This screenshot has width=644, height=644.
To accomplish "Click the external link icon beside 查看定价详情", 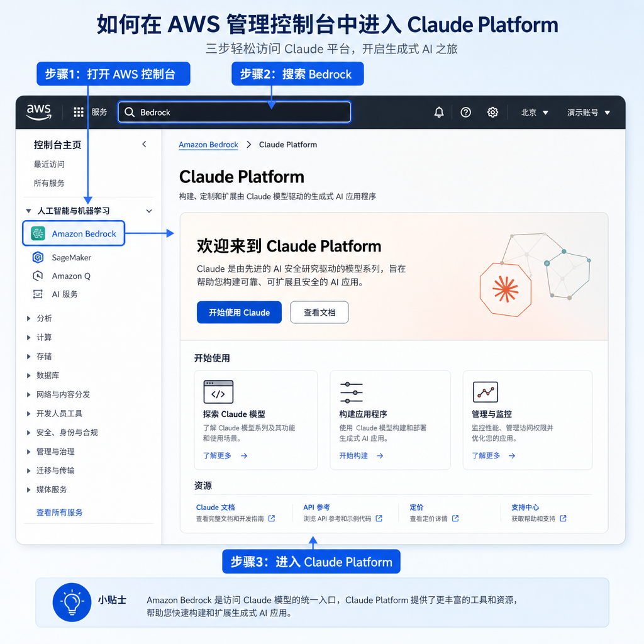I will point(455,518).
